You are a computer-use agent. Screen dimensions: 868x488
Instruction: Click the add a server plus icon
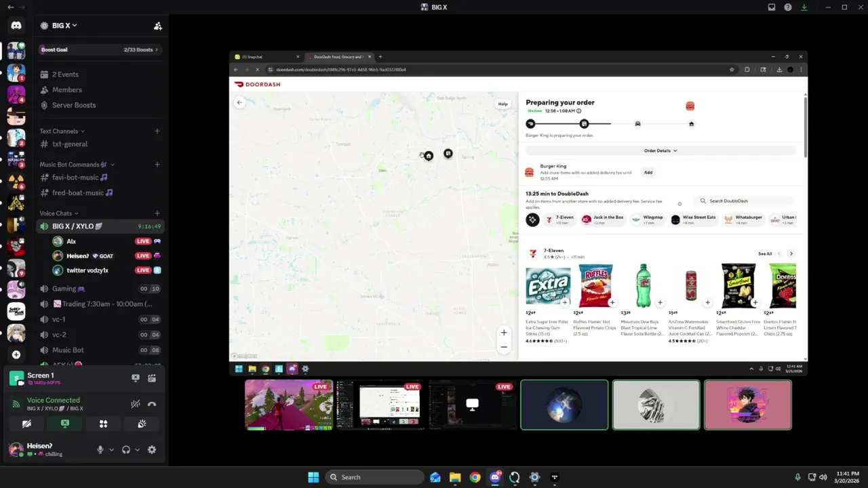[x=16, y=354]
